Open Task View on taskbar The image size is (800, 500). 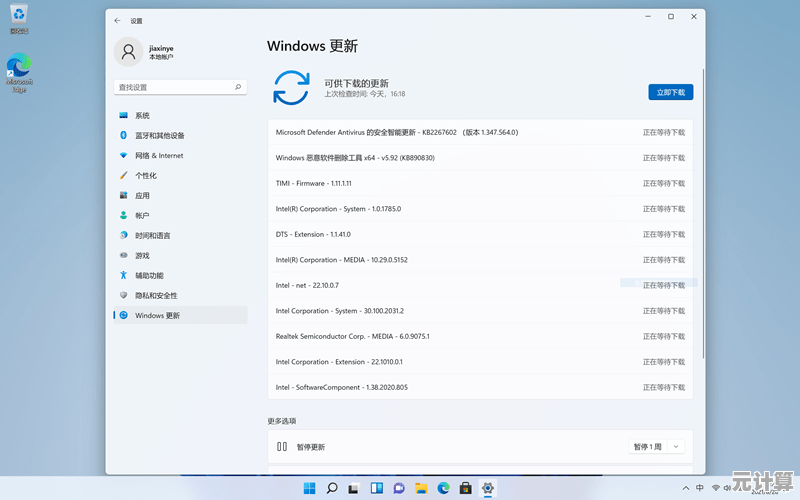pyautogui.click(x=354, y=488)
